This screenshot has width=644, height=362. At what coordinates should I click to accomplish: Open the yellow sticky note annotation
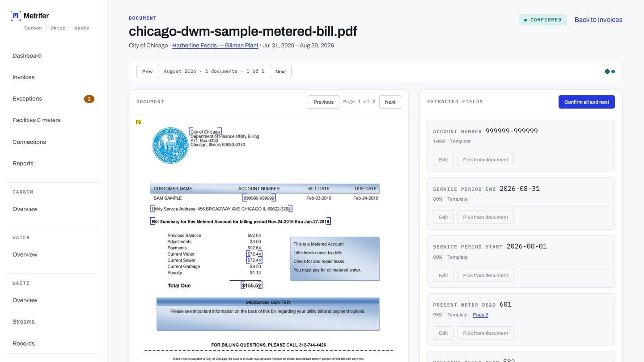139,122
